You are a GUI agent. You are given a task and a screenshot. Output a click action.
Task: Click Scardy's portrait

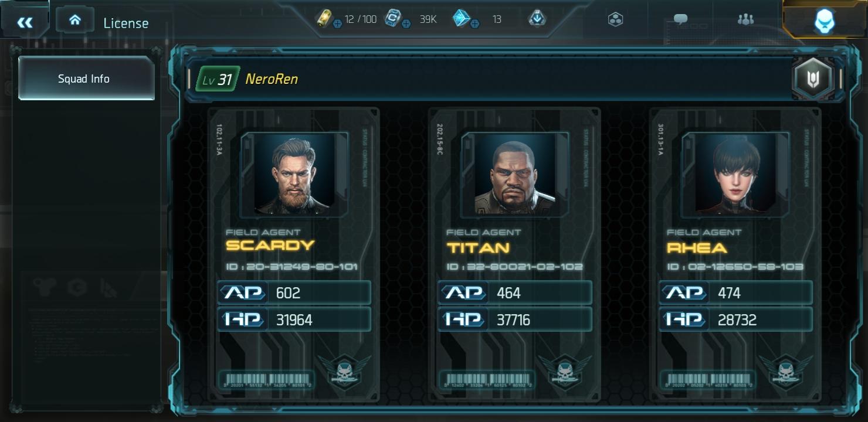294,173
